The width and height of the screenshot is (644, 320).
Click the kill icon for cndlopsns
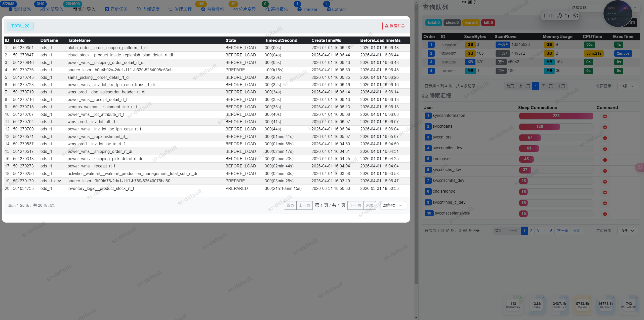point(605,160)
